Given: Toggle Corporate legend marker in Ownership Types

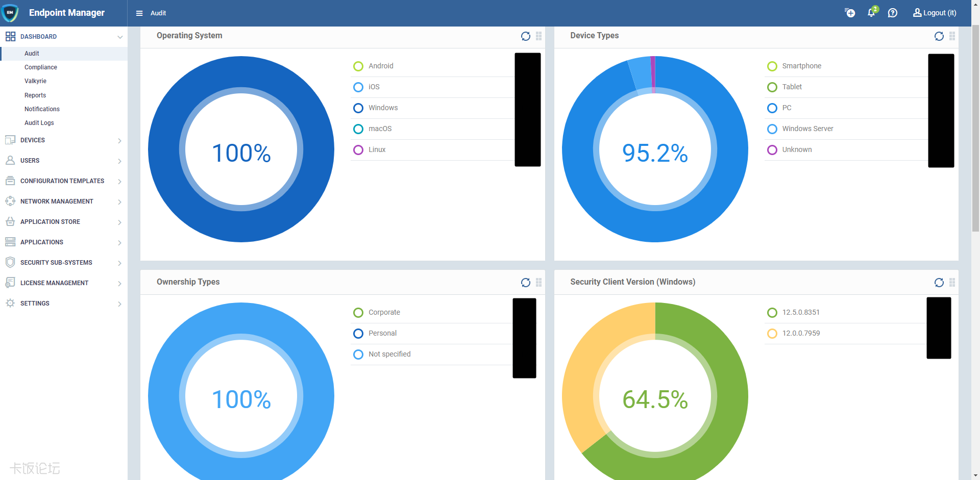Looking at the screenshot, I should [x=358, y=313].
